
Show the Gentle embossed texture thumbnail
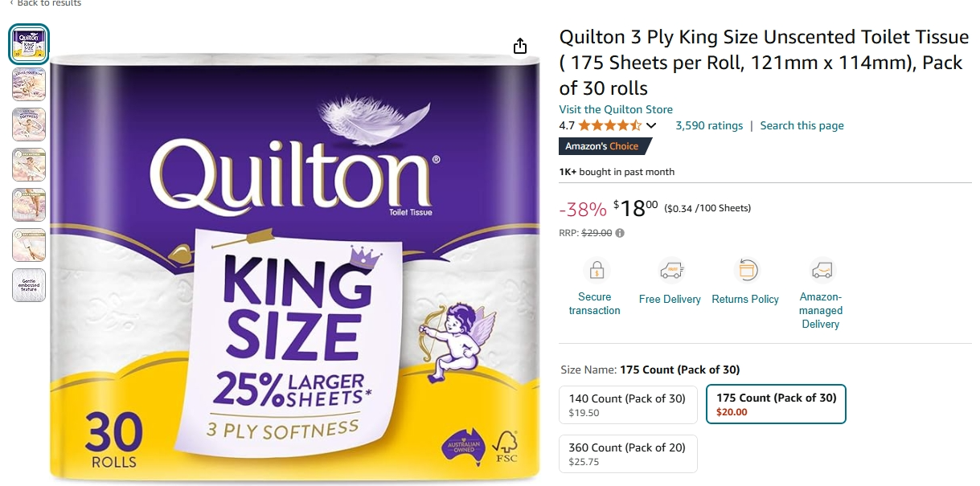tap(29, 285)
